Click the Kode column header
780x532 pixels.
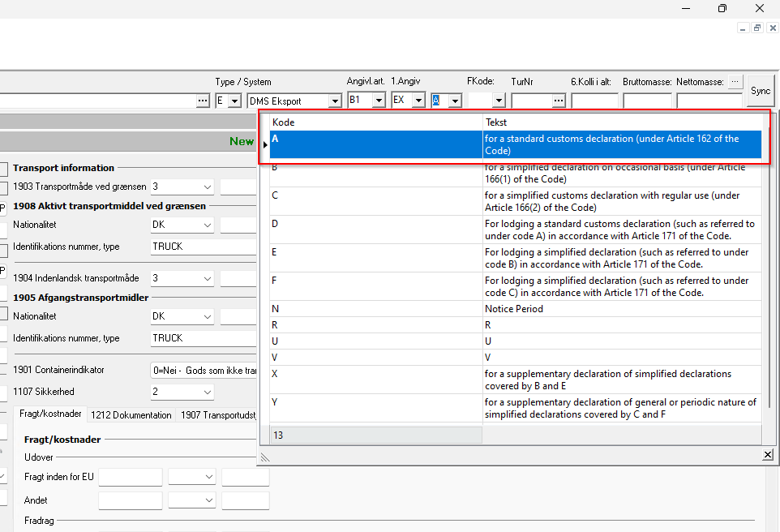pyautogui.click(x=375, y=122)
